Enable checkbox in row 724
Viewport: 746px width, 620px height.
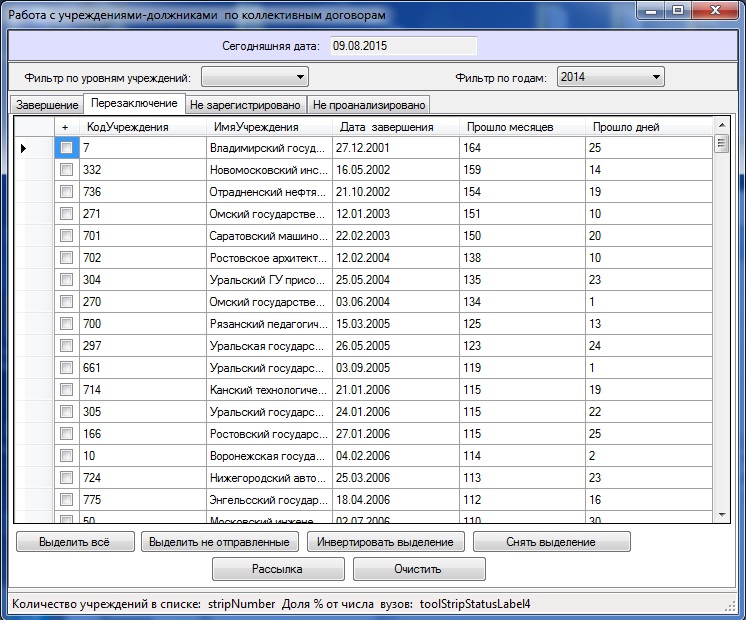67,477
